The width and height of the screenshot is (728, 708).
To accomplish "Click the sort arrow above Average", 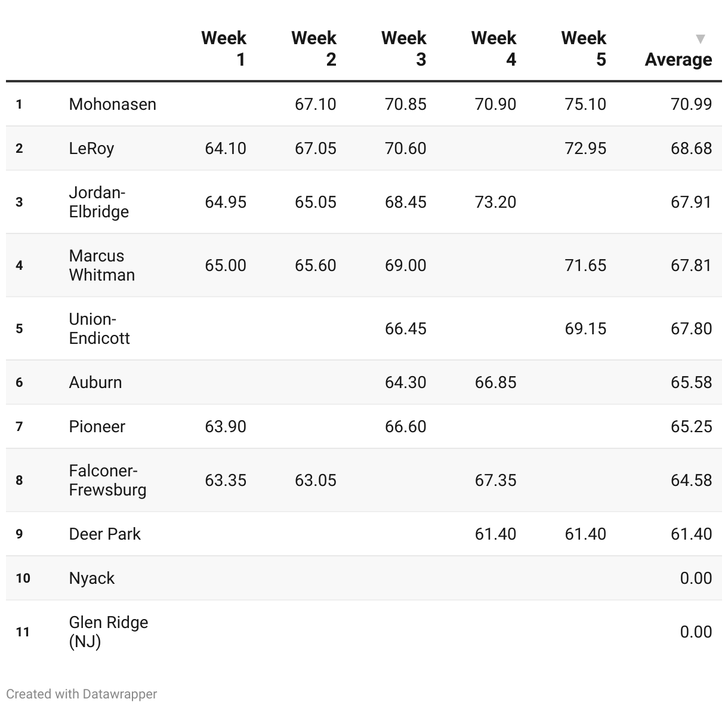I will [701, 39].
